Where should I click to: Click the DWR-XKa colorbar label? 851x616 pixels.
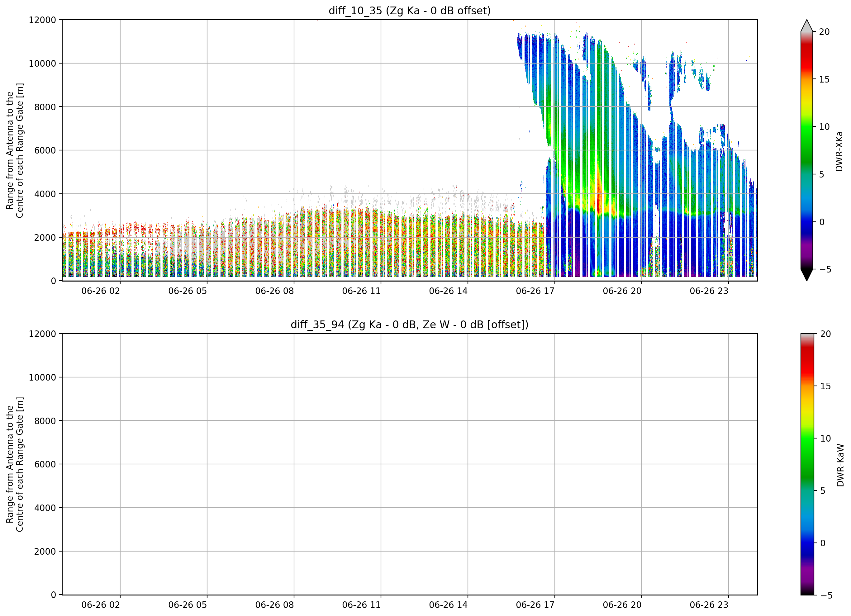pyautogui.click(x=839, y=151)
